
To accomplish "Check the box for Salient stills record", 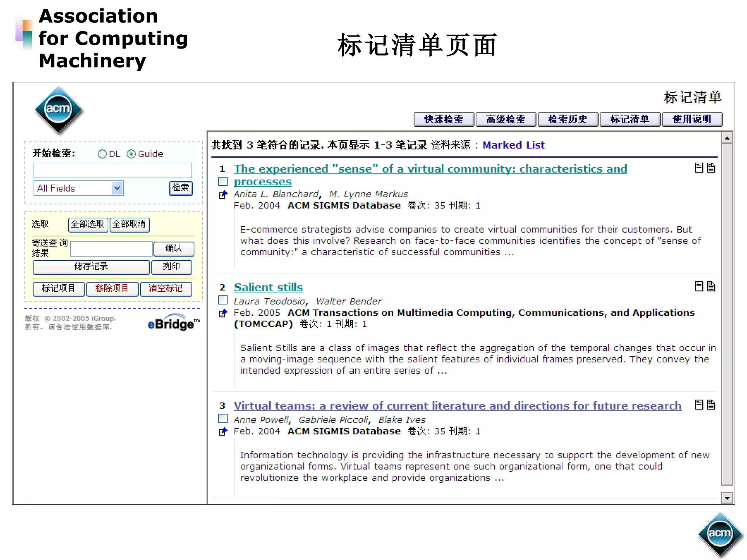I will 223,300.
